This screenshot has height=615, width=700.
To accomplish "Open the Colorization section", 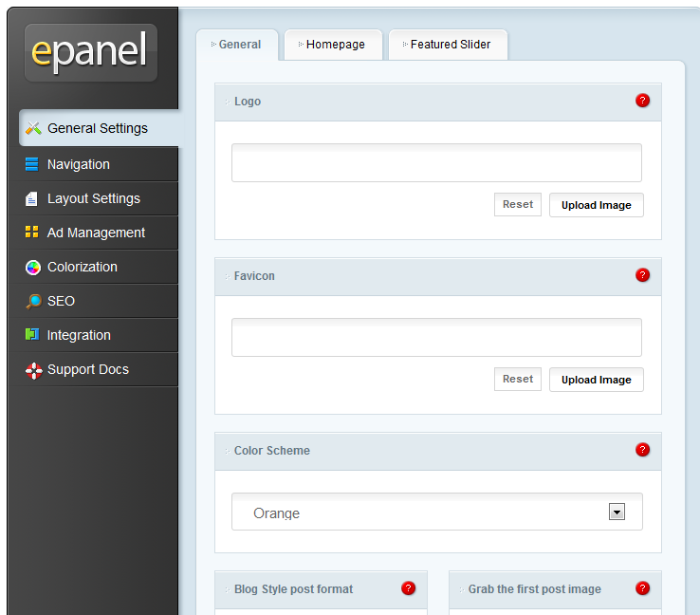I will 93,267.
